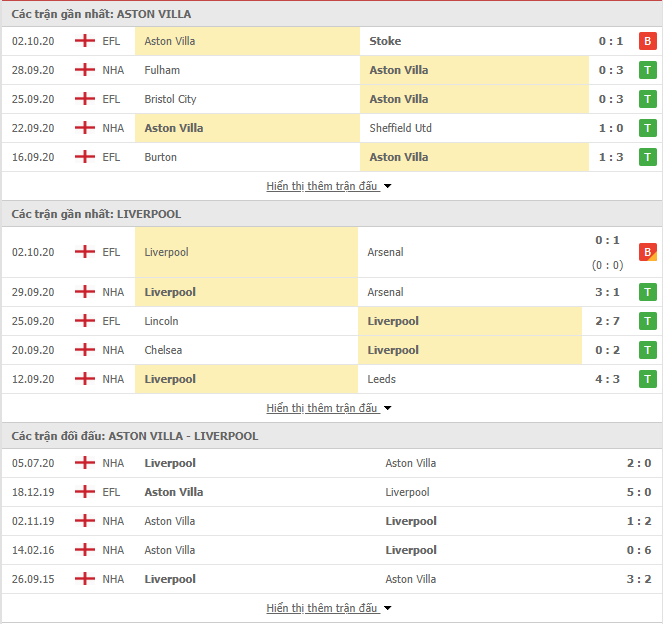The image size is (663, 624).
Task: Expand more matches under Liverpool section
Action: tap(329, 408)
